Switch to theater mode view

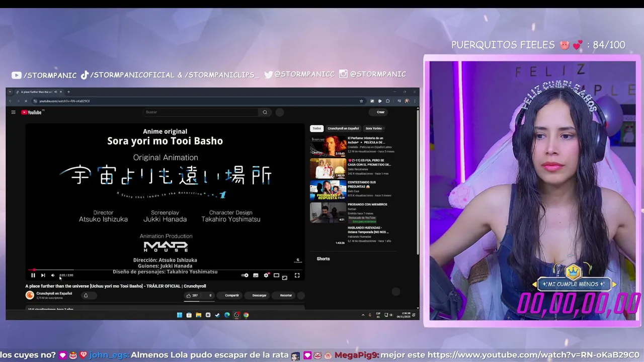click(x=276, y=275)
